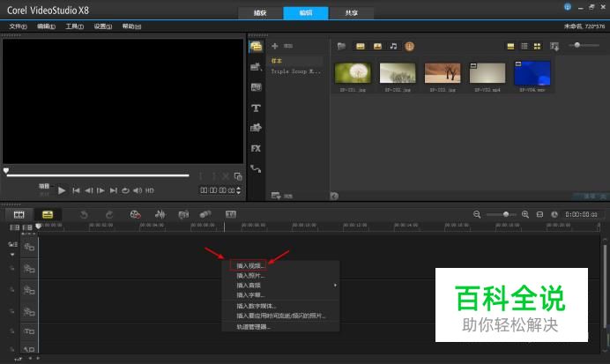
Task: Jump to the start of the preview
Action: click(x=76, y=190)
